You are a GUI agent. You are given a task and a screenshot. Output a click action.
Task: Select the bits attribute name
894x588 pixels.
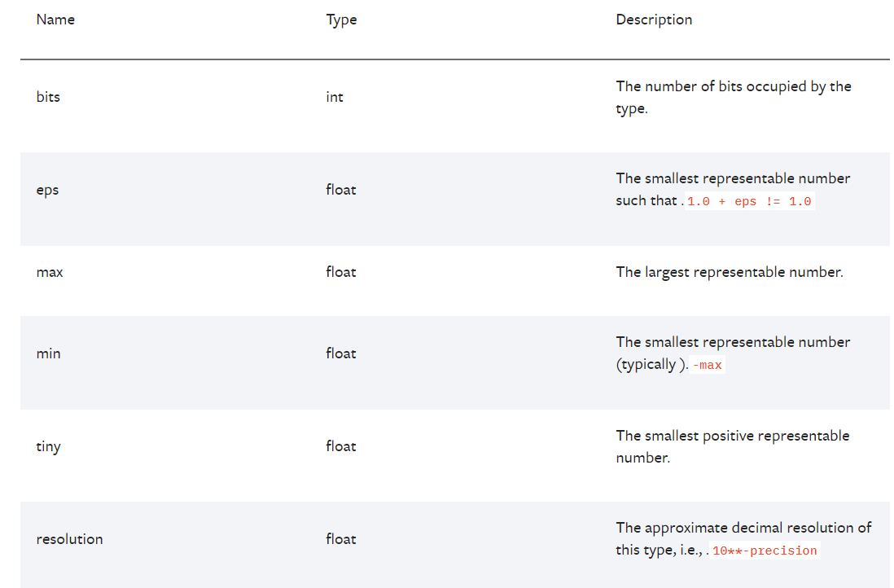48,97
